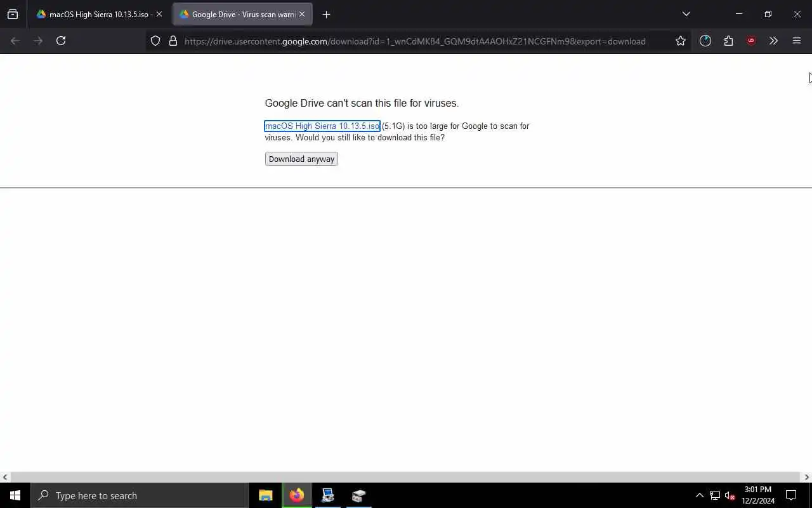Open the network status tray icon
812x508 pixels.
click(715, 495)
